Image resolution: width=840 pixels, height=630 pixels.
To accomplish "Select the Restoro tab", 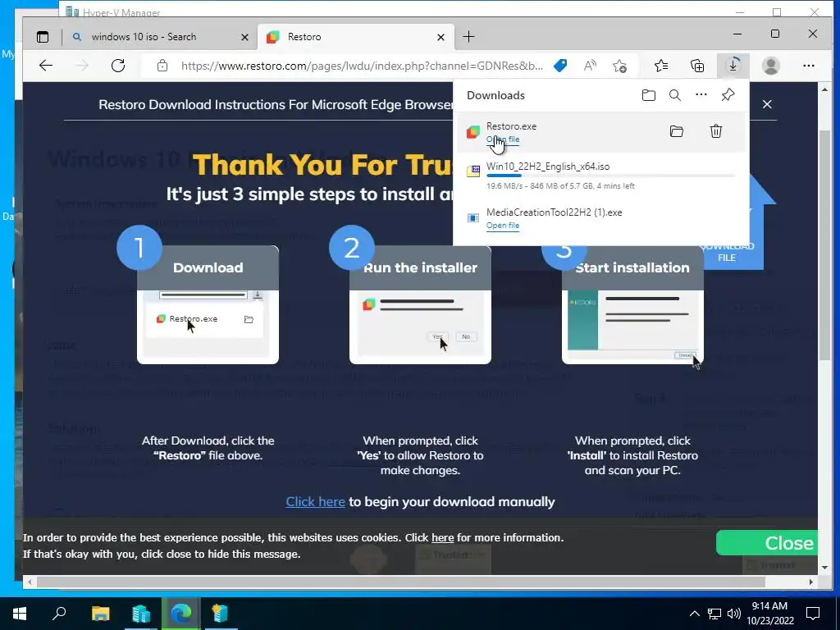I will 356,37.
